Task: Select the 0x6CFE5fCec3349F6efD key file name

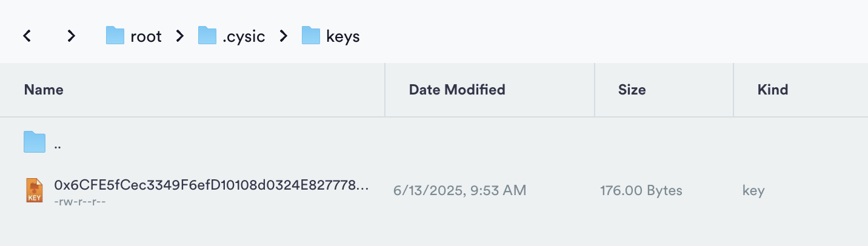Action: (211, 184)
